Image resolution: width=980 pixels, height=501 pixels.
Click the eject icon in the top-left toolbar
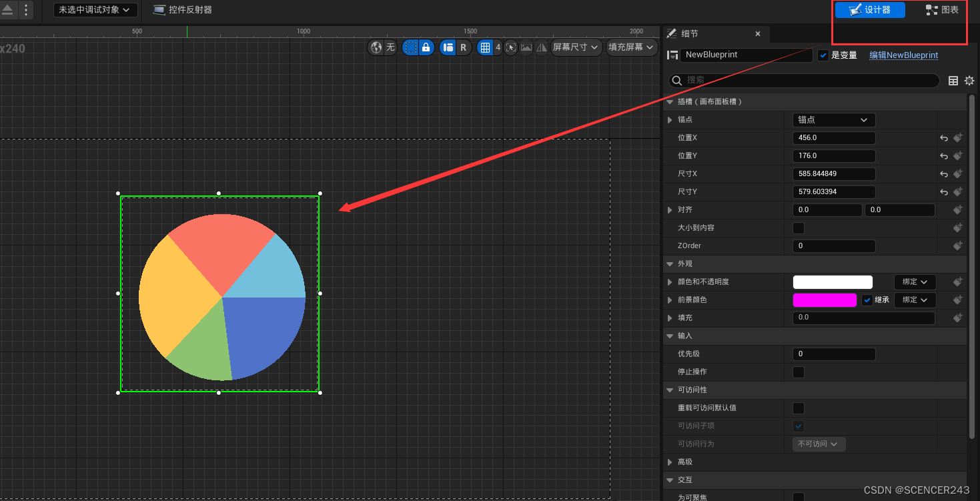click(7, 10)
